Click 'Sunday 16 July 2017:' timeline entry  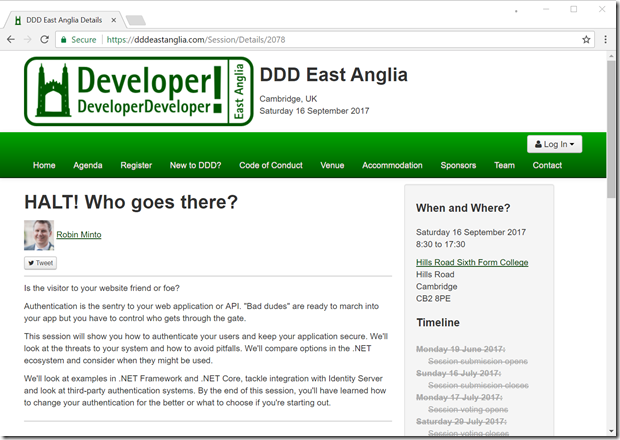click(458, 373)
